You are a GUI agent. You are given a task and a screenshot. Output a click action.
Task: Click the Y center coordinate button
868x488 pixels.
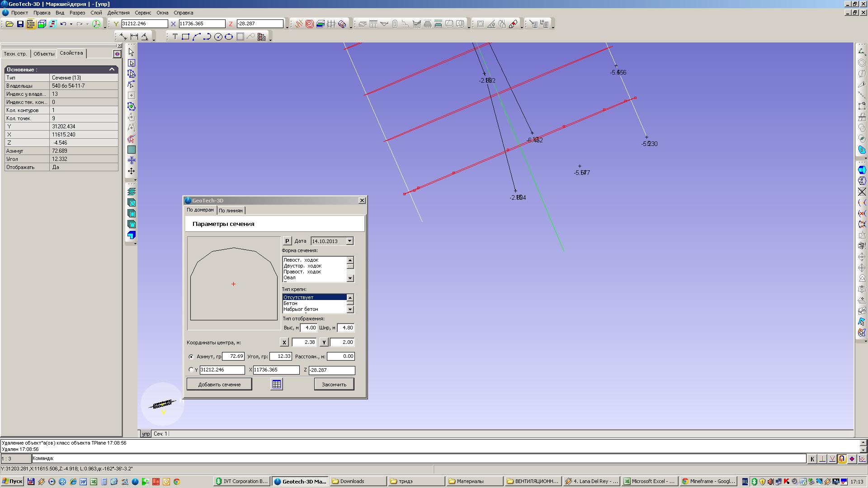coord(324,343)
